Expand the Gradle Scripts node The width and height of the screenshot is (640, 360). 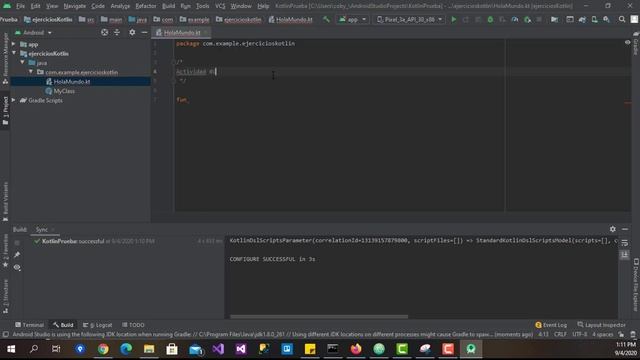[13, 100]
